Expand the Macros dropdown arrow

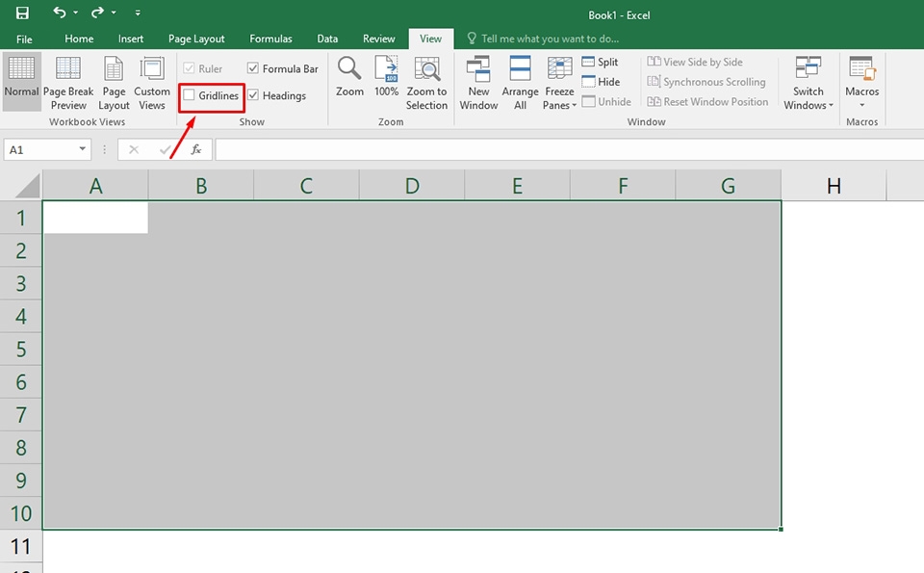pyautogui.click(x=861, y=105)
